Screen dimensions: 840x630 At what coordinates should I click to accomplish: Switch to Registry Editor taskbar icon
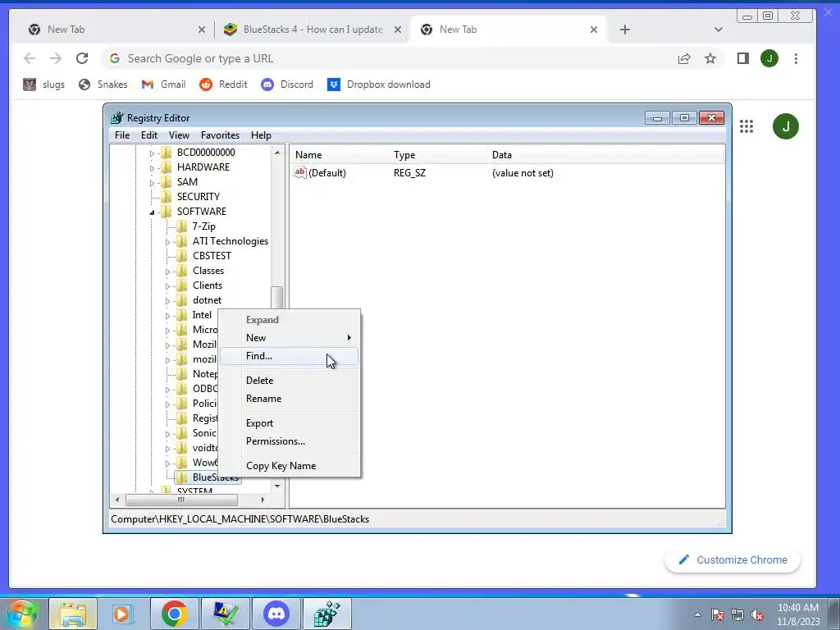(327, 614)
